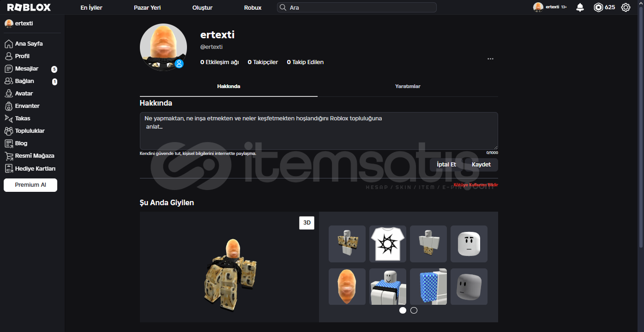Click the @ertexti username text
Screen dimensions: 644x332
(x=211, y=47)
